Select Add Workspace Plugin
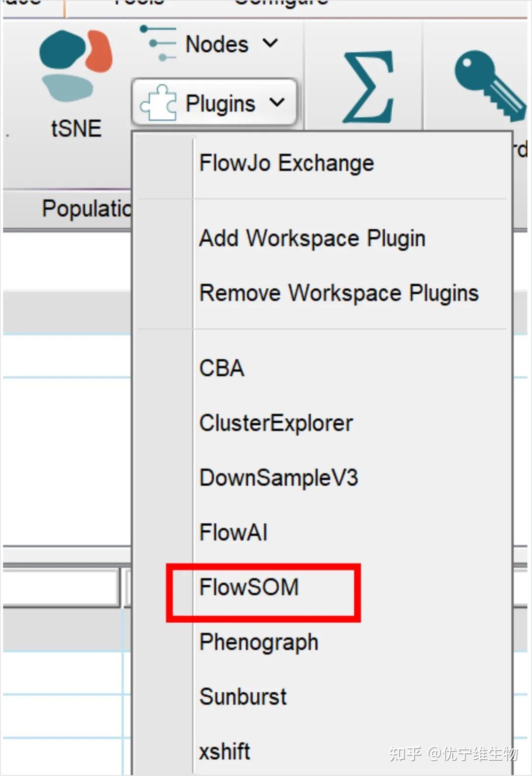Viewport: 532px width, 776px height. pos(312,238)
